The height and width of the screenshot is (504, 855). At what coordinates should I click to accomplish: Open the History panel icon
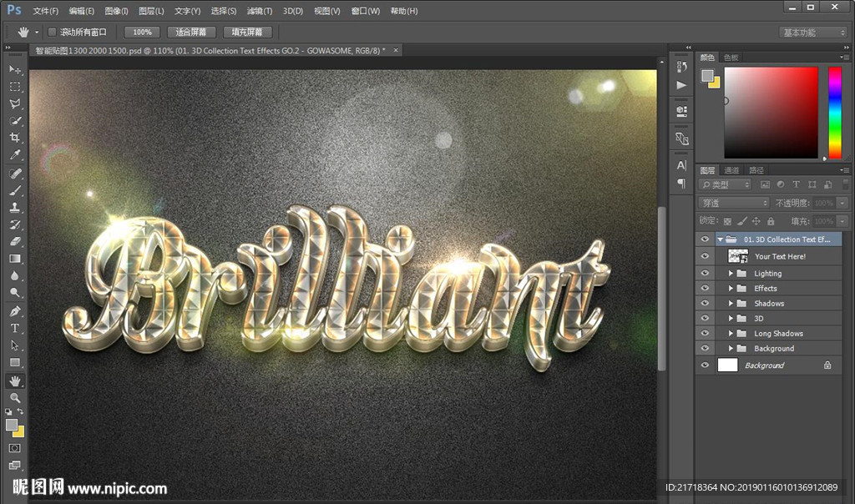coord(682,68)
